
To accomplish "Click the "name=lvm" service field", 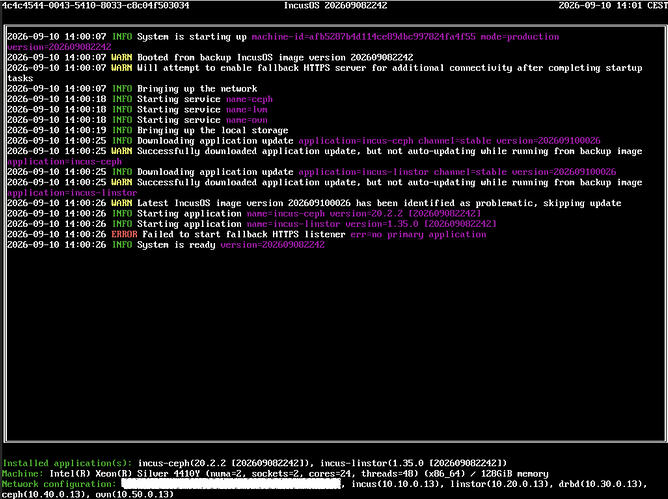I will 247,110.
